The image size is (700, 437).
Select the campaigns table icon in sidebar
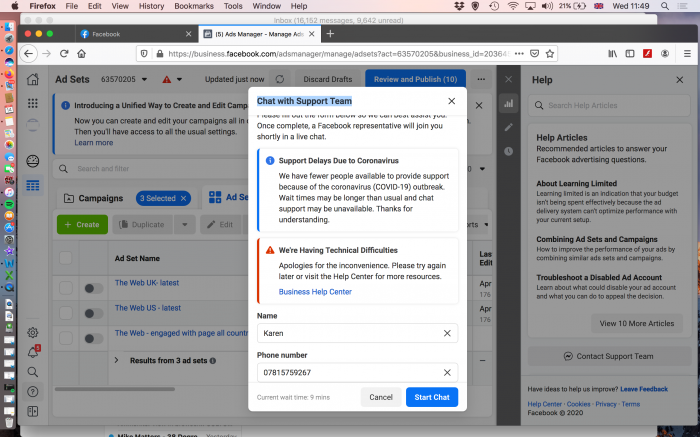33,185
